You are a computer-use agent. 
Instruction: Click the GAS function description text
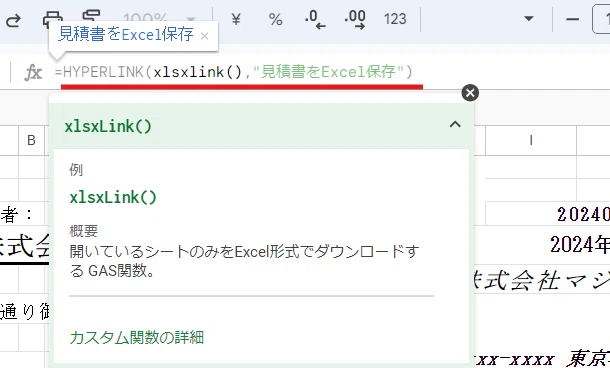[x=244, y=261]
